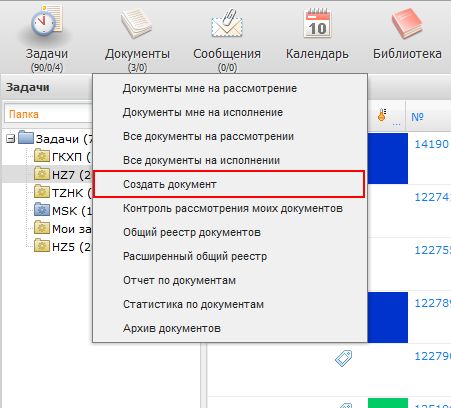Select Документы мне на рассмотрение

point(210,88)
